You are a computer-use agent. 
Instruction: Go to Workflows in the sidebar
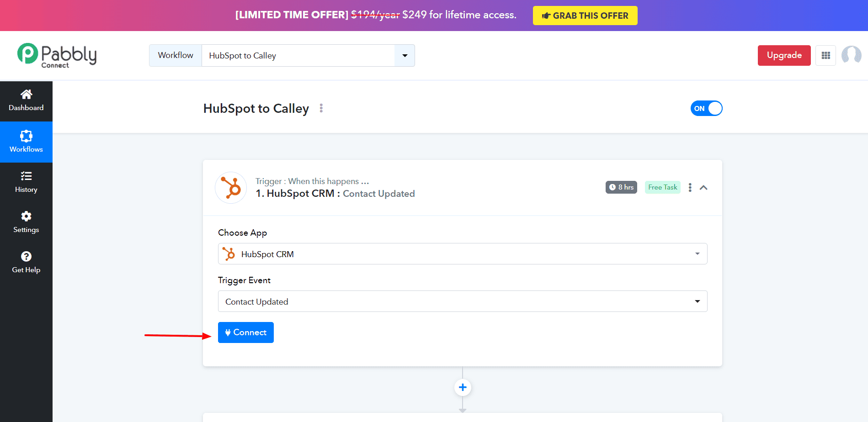coord(26,142)
